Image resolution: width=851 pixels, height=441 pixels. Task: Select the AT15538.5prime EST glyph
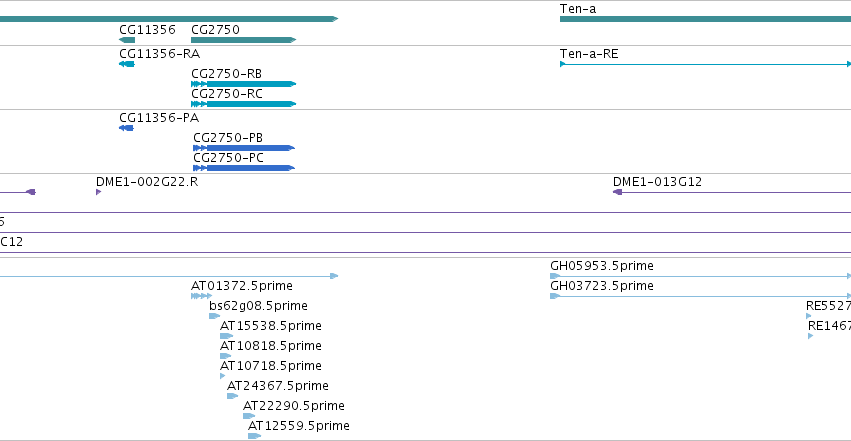coord(226,336)
